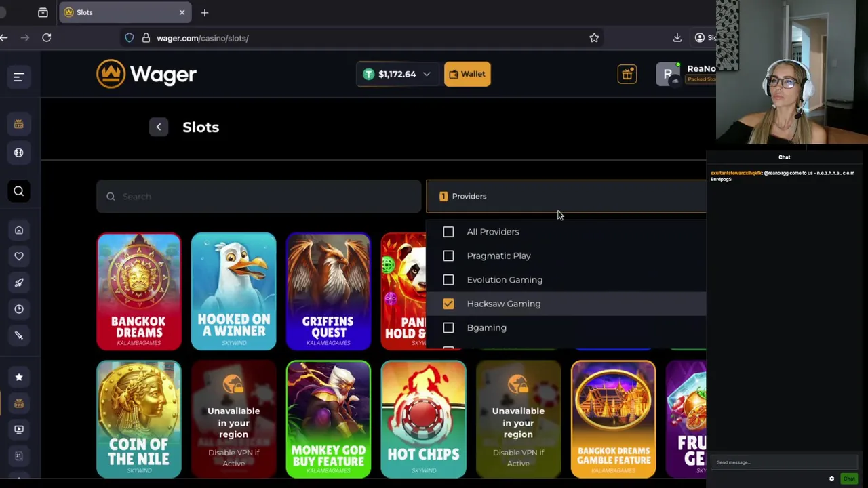Uncheck the Hacksaw Gaming checkbox
This screenshot has width=868, height=488.
(448, 304)
